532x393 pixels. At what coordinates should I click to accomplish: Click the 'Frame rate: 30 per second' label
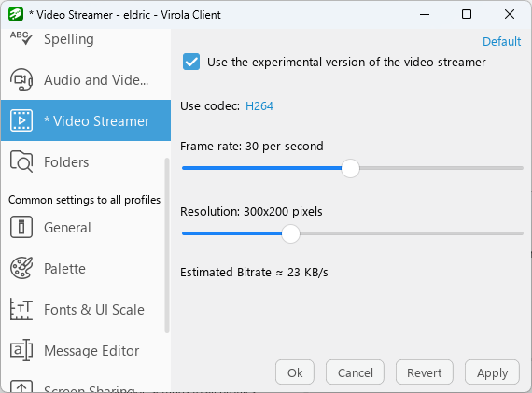[x=252, y=147]
